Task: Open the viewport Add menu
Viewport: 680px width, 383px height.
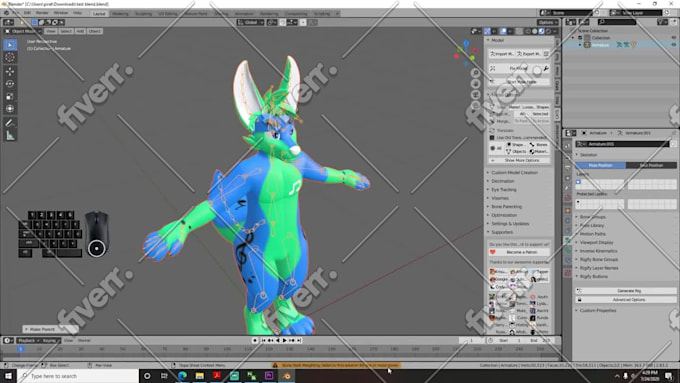Action: [80, 31]
